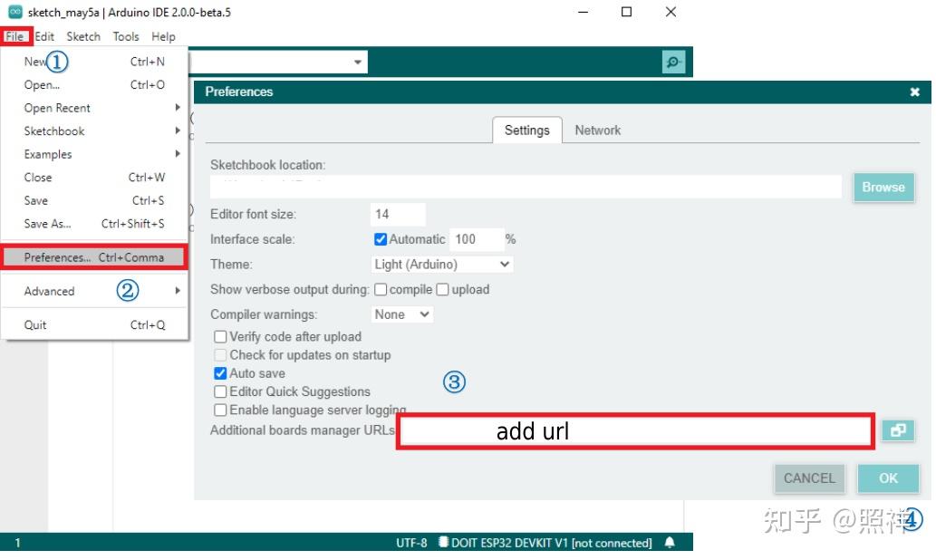Enable verbose output during compile

click(381, 290)
